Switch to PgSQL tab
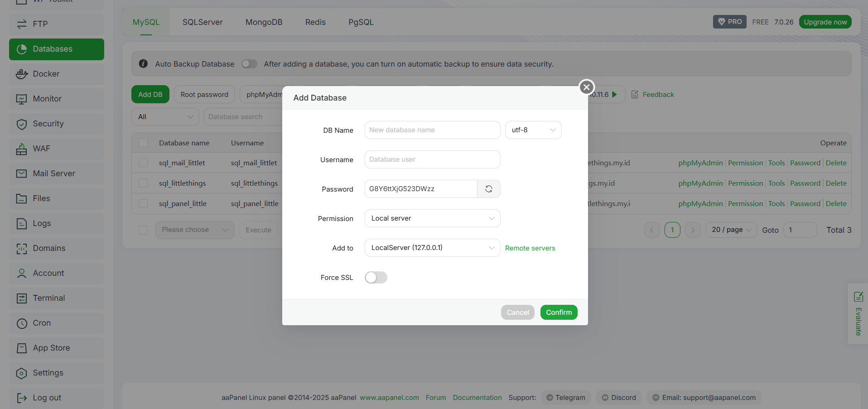868x409 pixels. pyautogui.click(x=361, y=22)
